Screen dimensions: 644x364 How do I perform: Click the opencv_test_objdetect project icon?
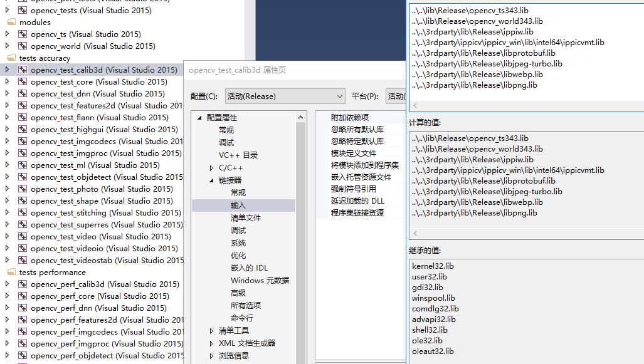[x=23, y=177]
